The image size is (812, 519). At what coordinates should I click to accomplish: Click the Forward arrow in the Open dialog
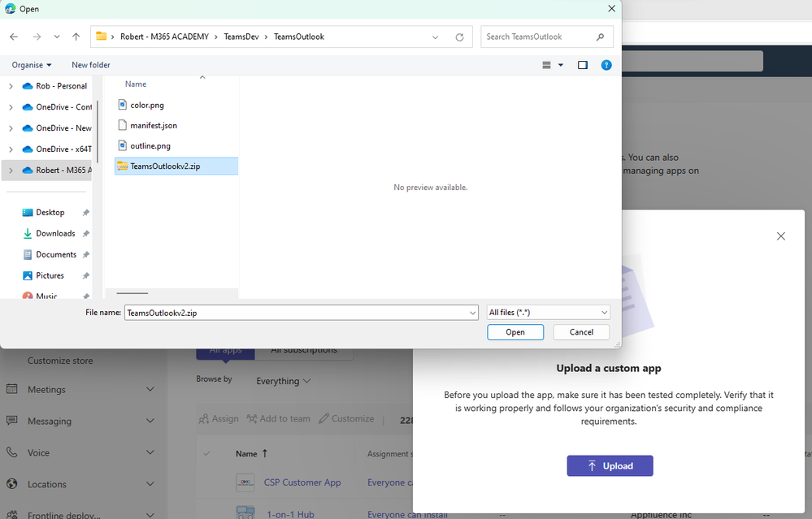(37, 37)
